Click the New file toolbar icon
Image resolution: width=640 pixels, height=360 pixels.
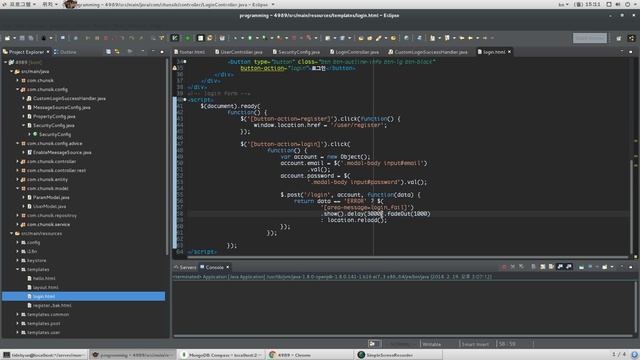pos(7,38)
